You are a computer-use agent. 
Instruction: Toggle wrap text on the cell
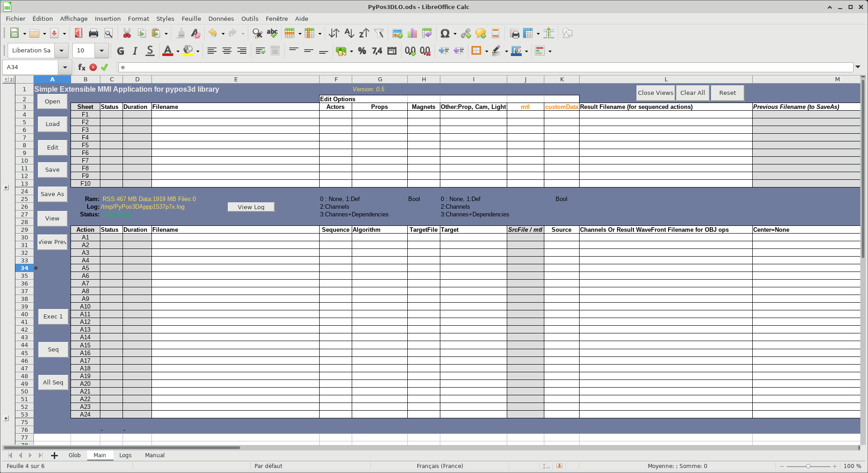260,51
